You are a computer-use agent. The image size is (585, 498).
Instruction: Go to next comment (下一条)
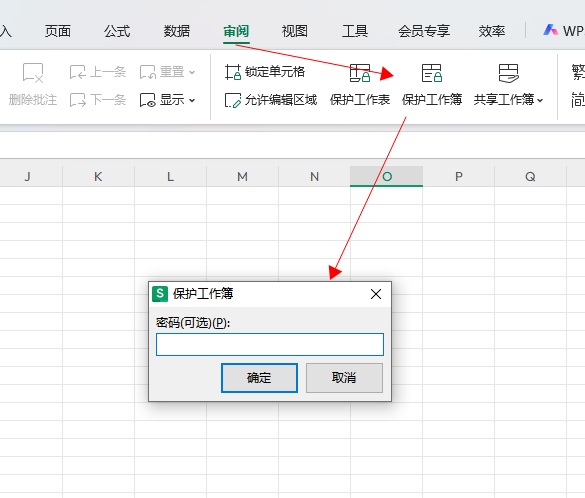pos(98,100)
